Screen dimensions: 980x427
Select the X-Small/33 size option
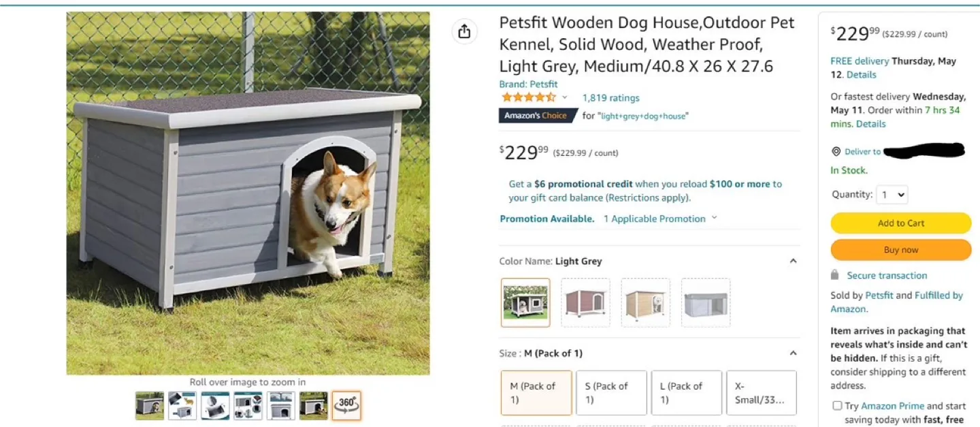[762, 393]
